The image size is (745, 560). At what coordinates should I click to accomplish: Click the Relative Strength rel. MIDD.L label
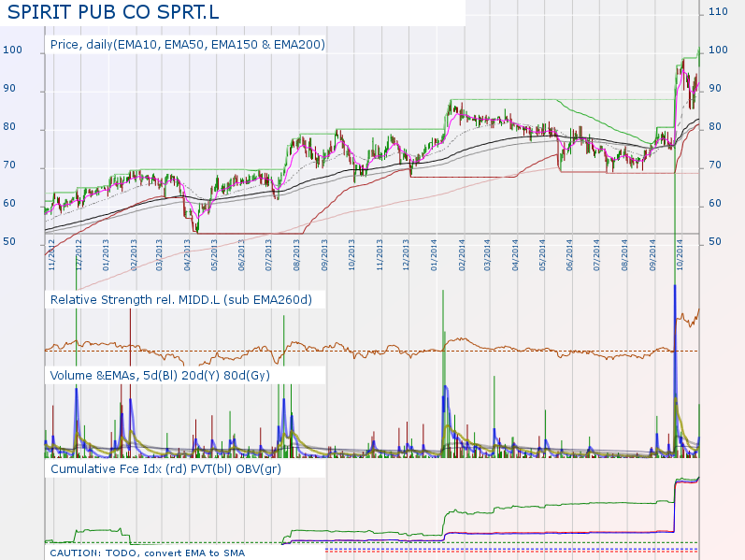[x=180, y=300]
